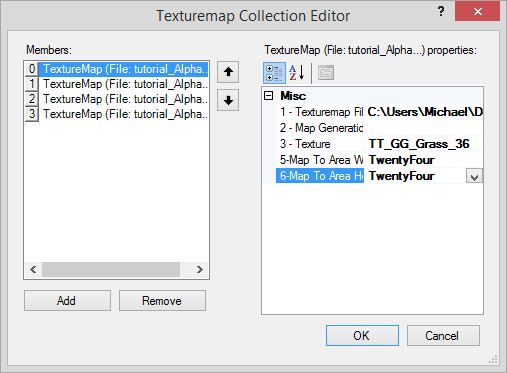Cancel the collection editor dialog
Screen dimensions: 507x373
coord(443,335)
